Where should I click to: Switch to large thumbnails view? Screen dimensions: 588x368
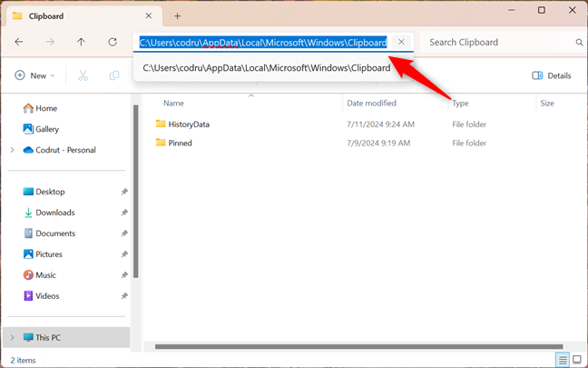pos(577,360)
